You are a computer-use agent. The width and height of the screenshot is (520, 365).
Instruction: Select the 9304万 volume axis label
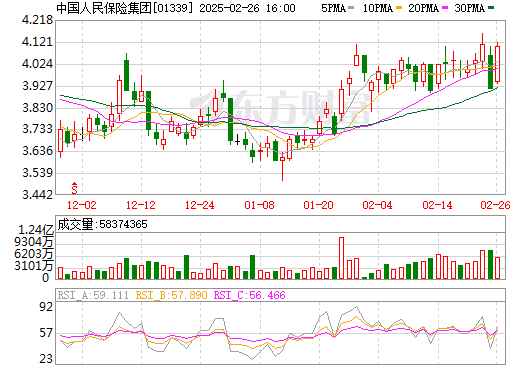(x=34, y=242)
